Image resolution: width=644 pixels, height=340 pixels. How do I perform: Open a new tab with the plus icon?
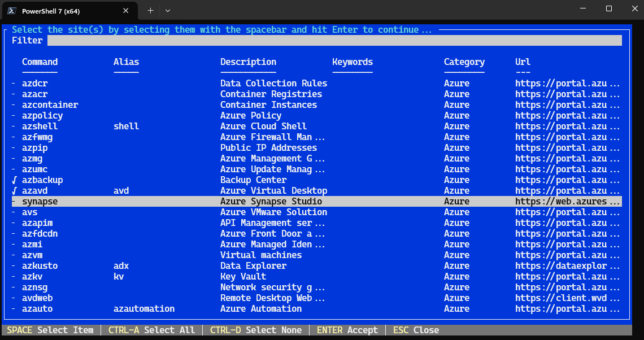[151, 11]
